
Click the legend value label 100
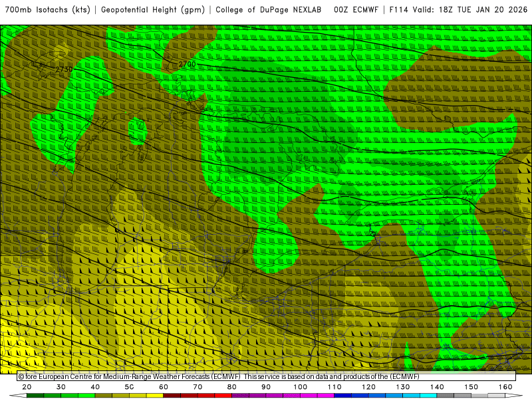[x=301, y=387]
